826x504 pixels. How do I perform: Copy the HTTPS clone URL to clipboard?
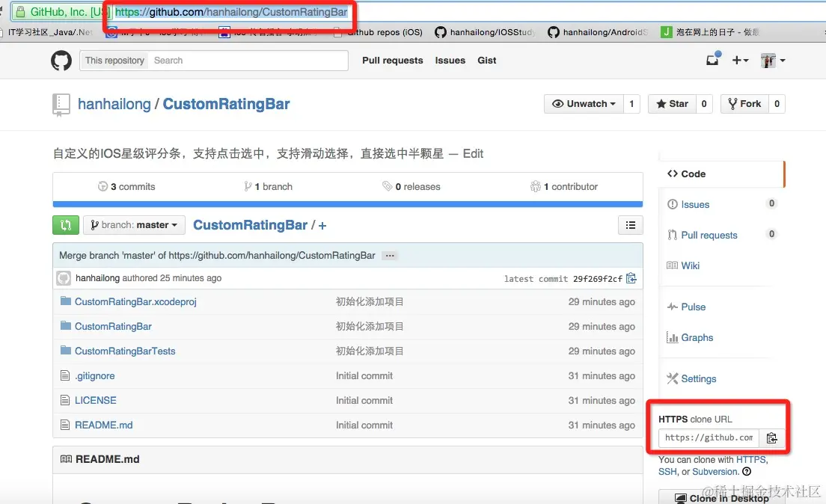tap(771, 437)
